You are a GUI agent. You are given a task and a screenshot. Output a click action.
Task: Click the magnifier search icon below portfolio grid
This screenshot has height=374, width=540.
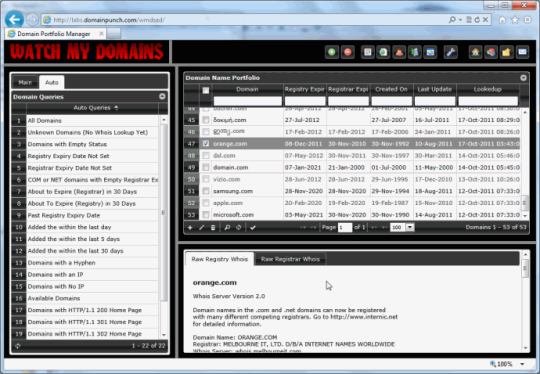[x=227, y=227]
